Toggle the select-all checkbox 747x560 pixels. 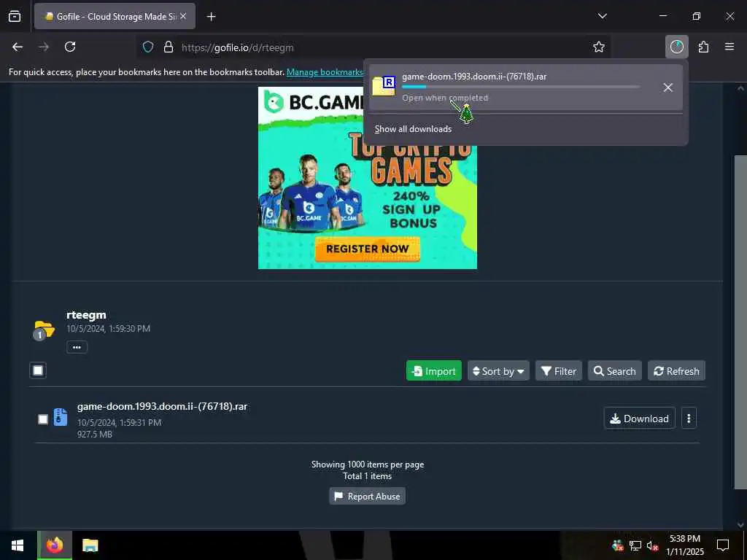click(38, 370)
